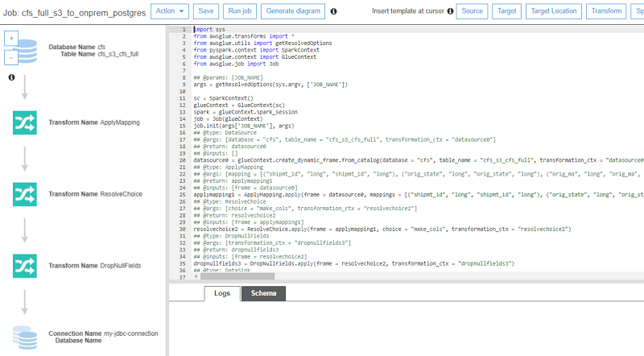
Task: Select the ApplyMapping transform icon
Action: pos(25,122)
